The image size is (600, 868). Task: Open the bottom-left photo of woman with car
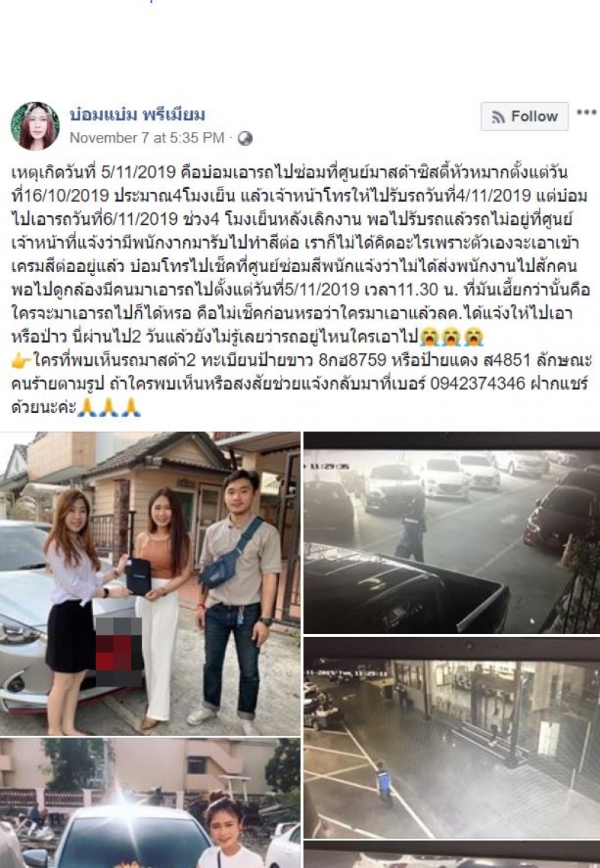[x=150, y=804]
